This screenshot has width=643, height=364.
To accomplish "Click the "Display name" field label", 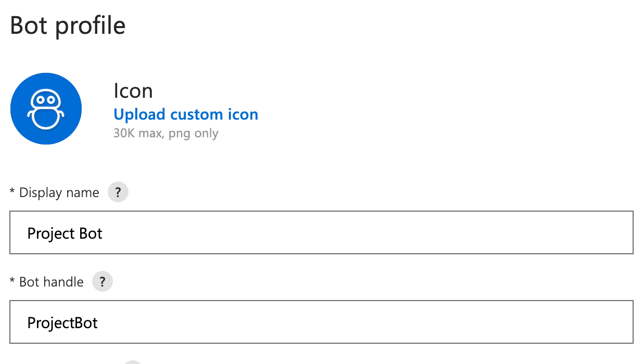I will tap(59, 193).
